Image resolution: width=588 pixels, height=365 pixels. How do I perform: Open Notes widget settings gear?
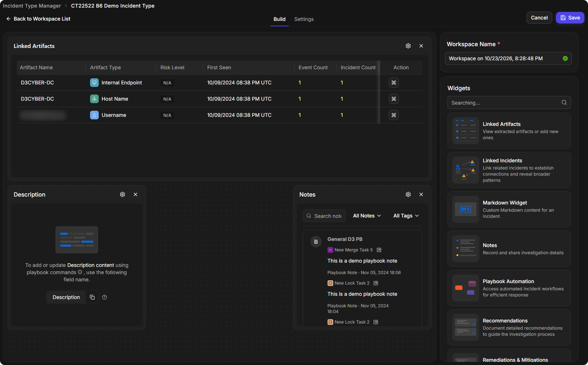tap(408, 194)
